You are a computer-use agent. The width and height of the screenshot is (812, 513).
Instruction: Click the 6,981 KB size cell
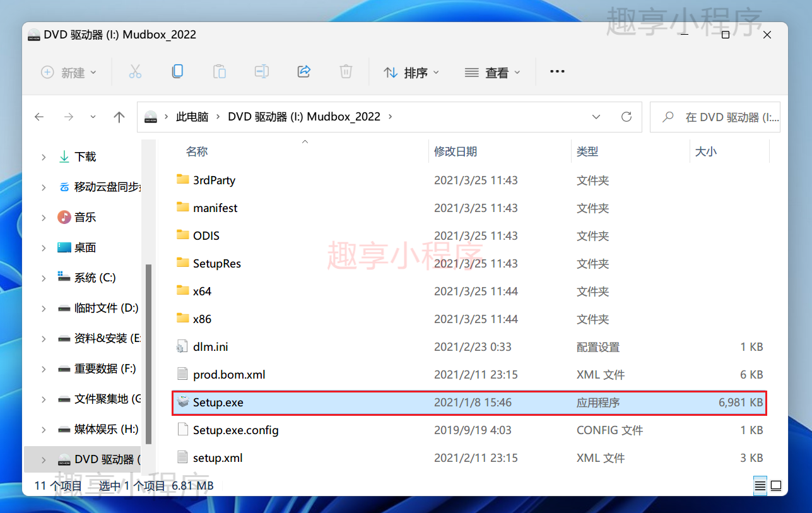point(741,402)
